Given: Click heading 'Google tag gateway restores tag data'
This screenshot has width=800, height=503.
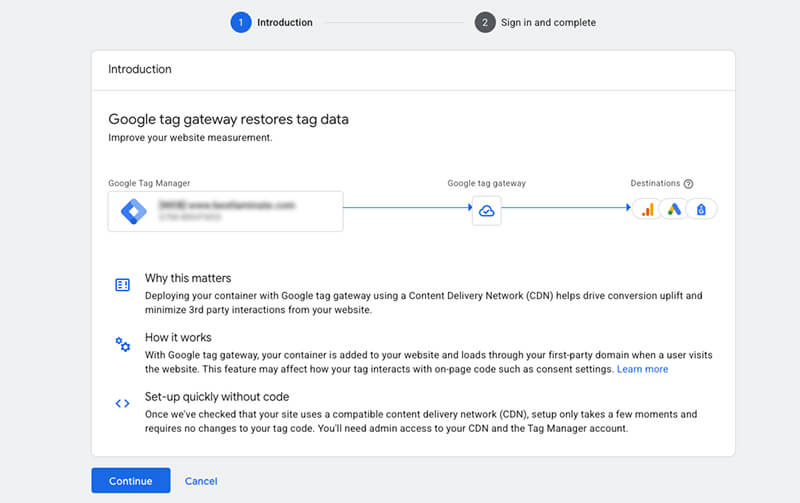Looking at the screenshot, I should (229, 119).
